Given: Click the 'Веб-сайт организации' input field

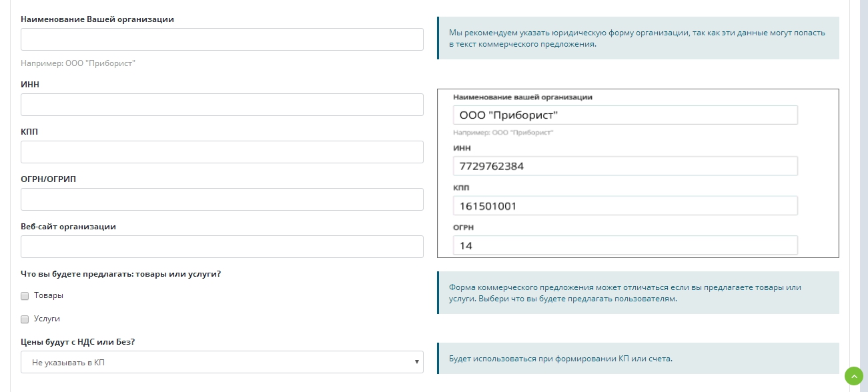Looking at the screenshot, I should tap(222, 247).
